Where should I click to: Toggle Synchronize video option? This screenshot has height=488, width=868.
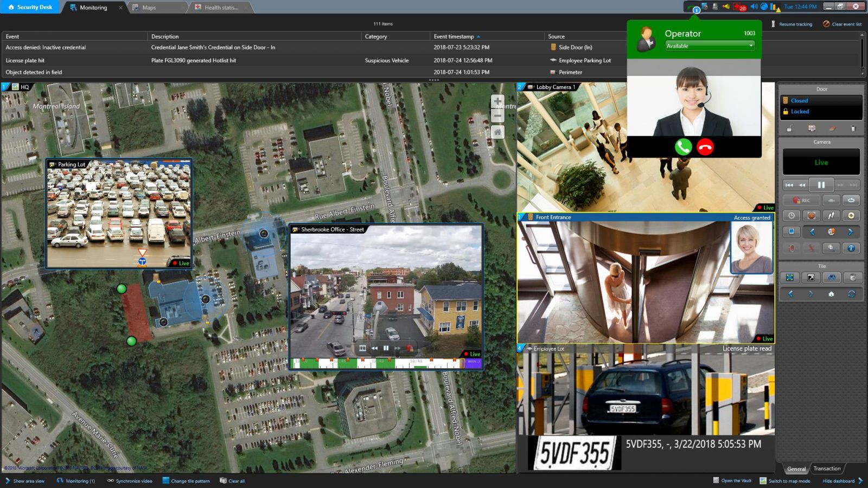point(130,481)
